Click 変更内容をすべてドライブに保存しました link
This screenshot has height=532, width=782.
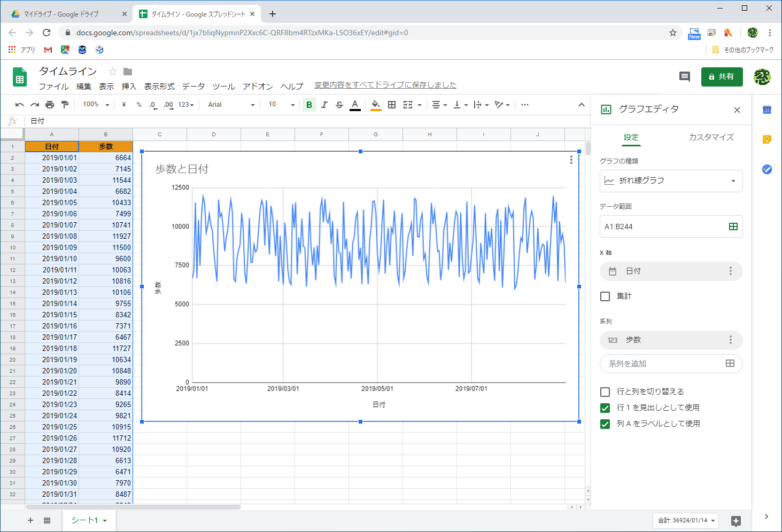385,85
